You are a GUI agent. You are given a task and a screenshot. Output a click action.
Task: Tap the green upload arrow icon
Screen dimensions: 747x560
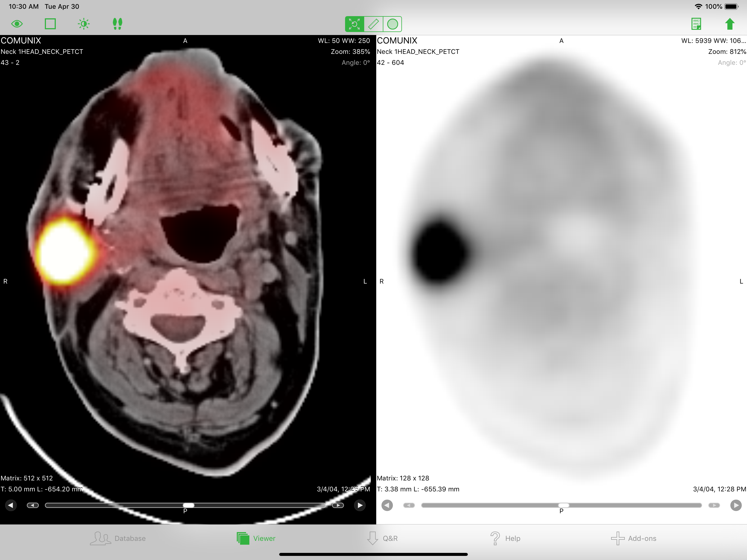[730, 24]
